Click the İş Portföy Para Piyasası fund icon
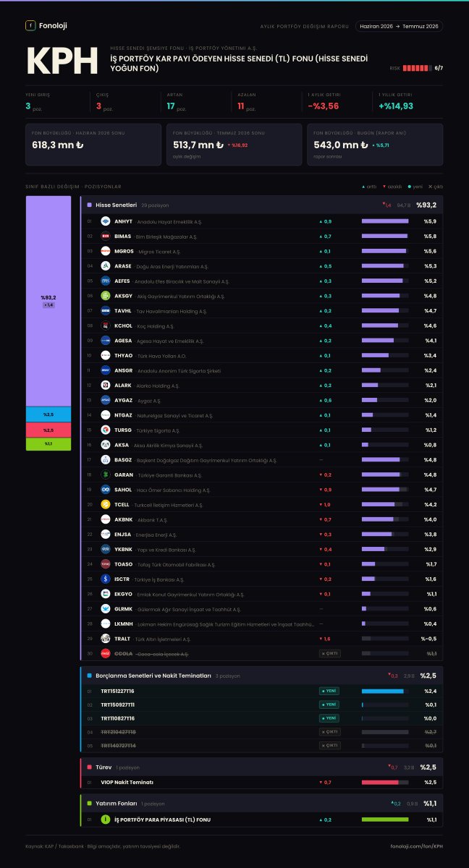Screen dimensions: 469x868 (106, 820)
